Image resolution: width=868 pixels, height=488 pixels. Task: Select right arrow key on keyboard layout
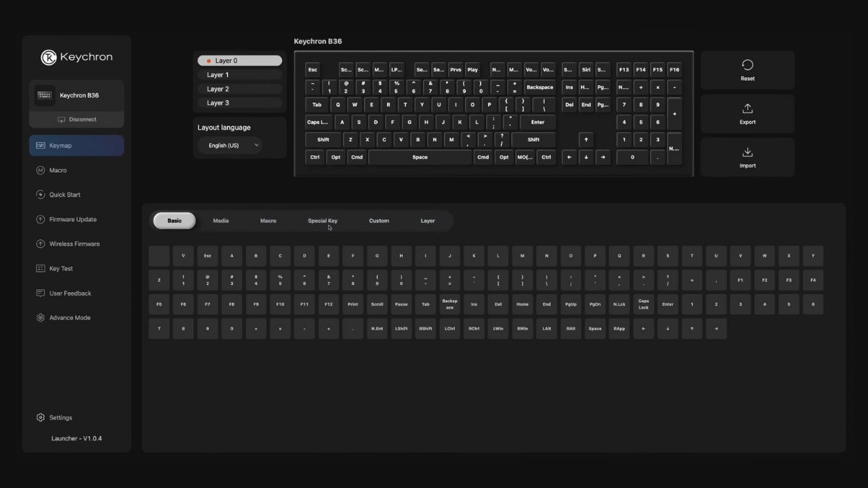[603, 157]
